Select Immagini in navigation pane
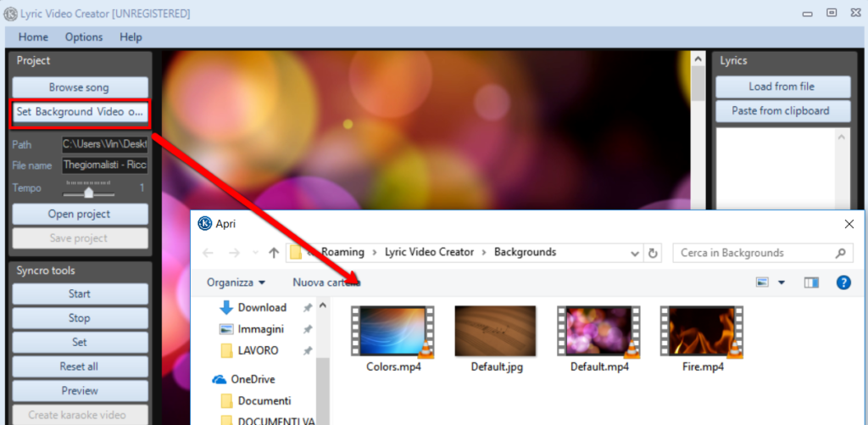The image size is (868, 425). tap(261, 329)
